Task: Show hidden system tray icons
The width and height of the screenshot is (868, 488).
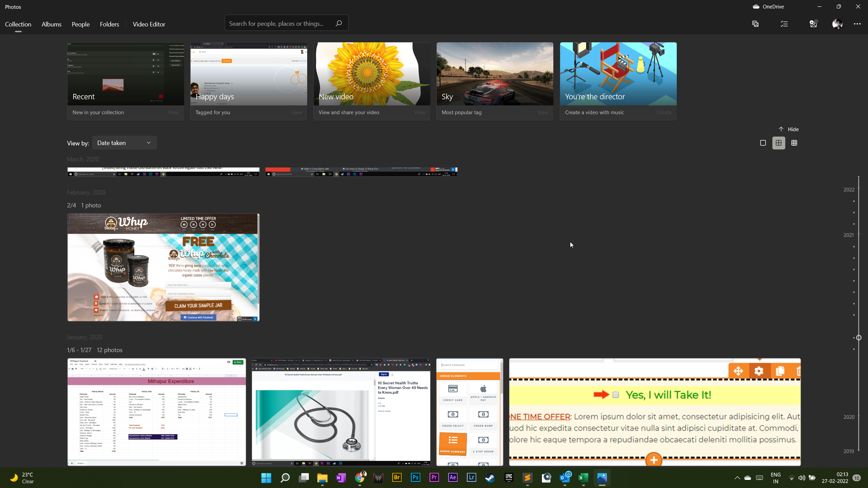Action: coord(737,478)
